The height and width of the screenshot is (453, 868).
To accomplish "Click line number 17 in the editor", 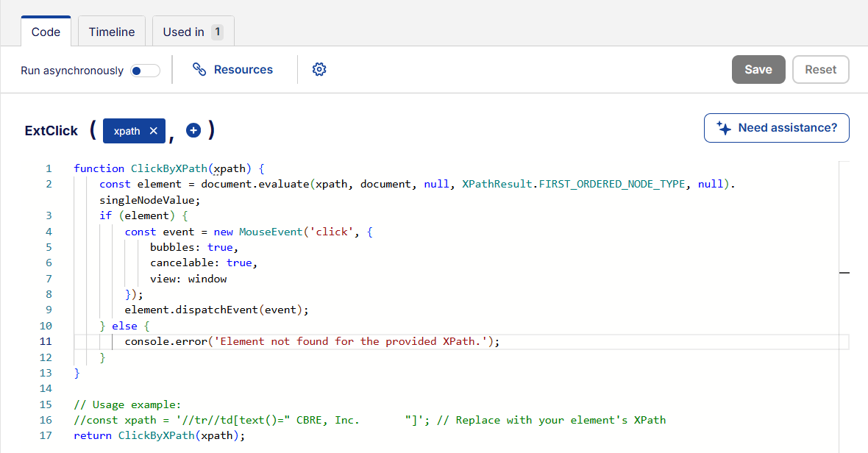I will click(46, 435).
